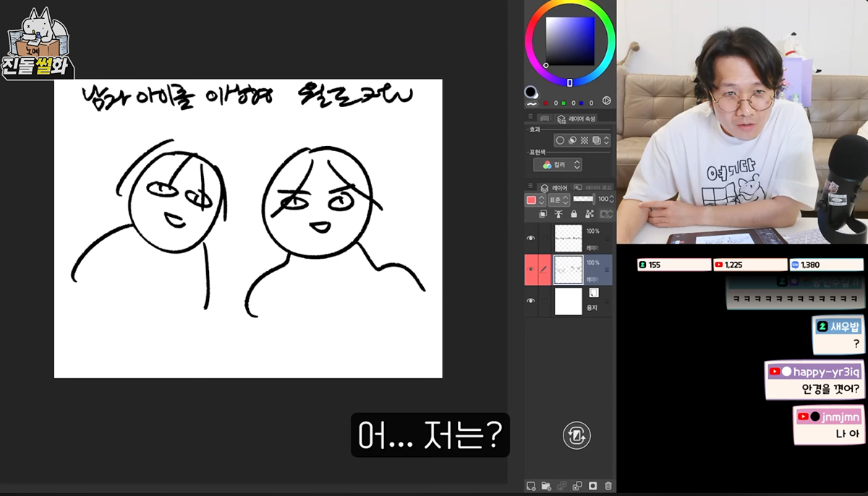Screen dimensions: 868x496
Task: Hide the 용지 paper layer
Action: tap(531, 300)
